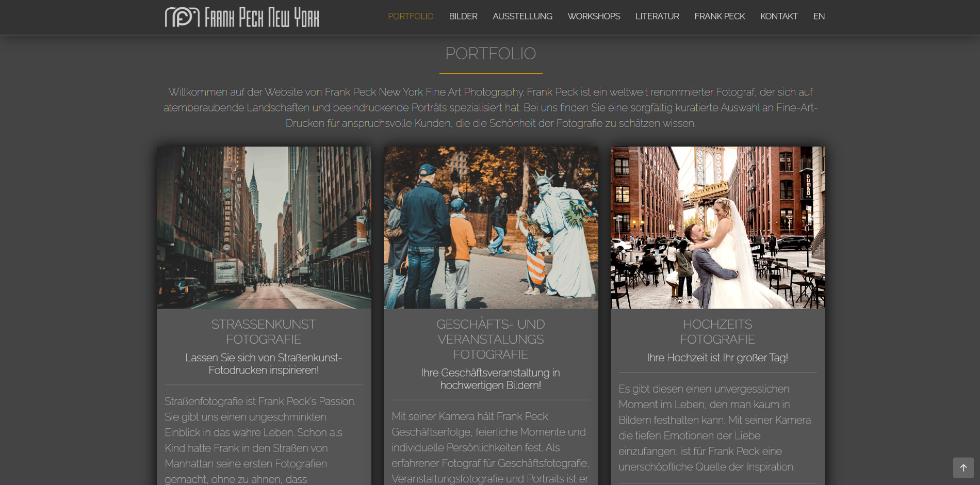Open the BILDER menu item
Screen dimensions: 980x485
coord(463,17)
